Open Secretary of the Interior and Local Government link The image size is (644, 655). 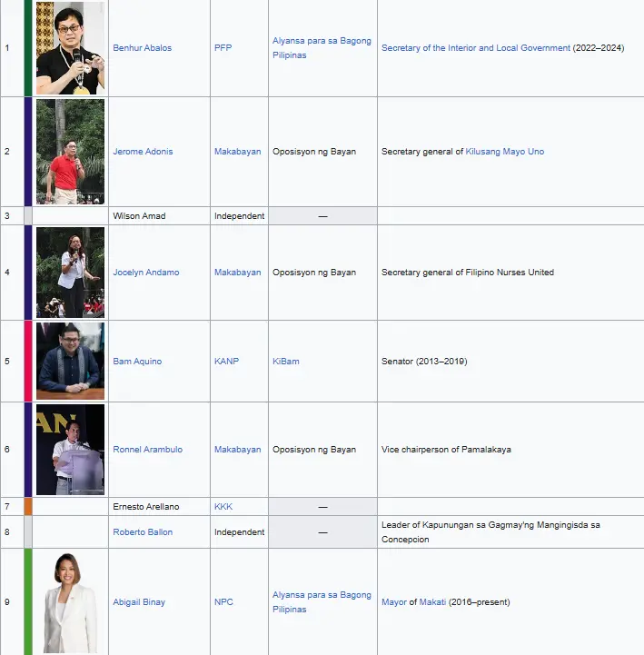click(476, 47)
